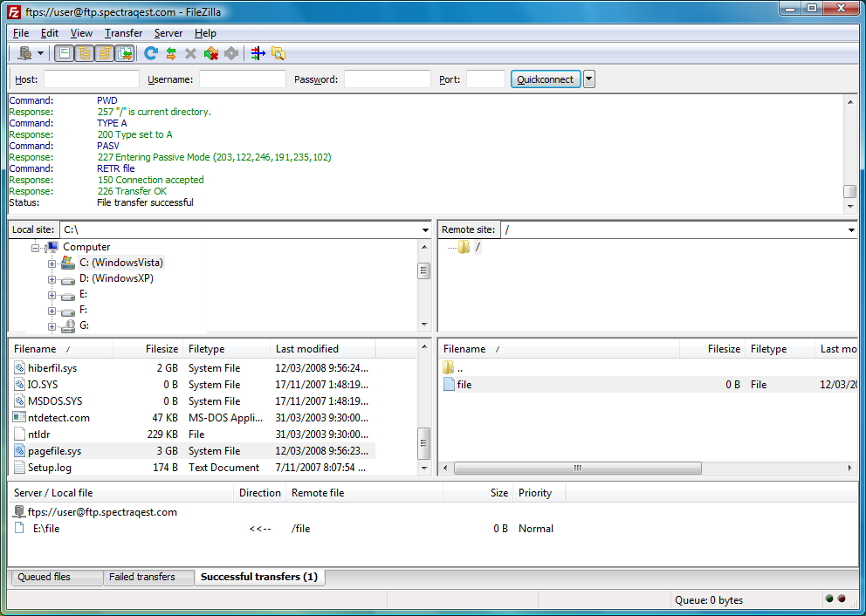The height and width of the screenshot is (616, 866).
Task: Switch to the Failed transfers tab
Action: (142, 578)
